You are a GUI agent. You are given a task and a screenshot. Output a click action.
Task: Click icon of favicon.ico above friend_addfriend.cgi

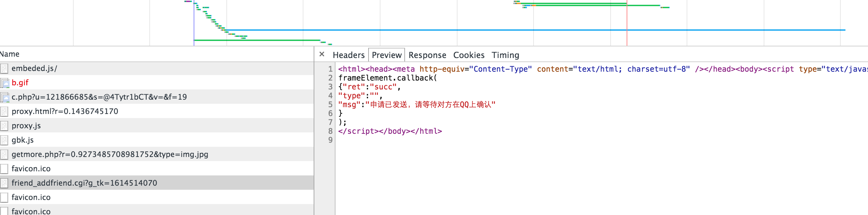(4, 169)
